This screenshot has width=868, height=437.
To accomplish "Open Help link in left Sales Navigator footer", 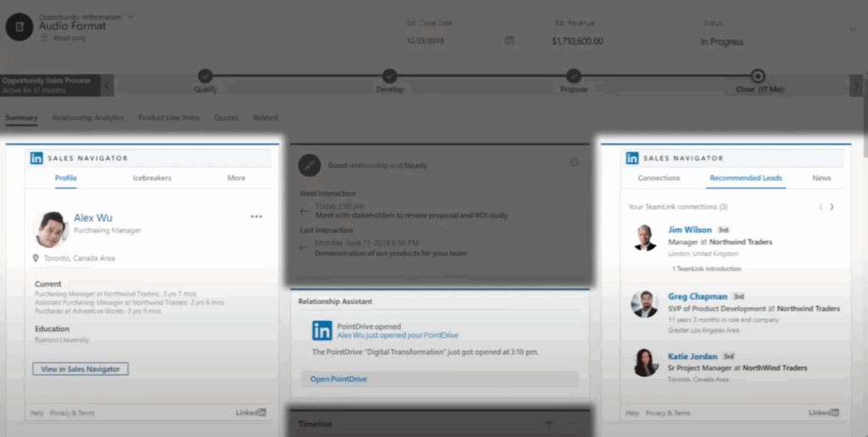I will tap(36, 412).
